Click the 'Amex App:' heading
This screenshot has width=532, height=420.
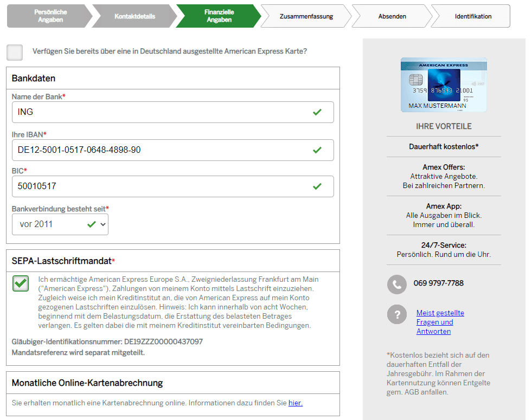point(444,206)
